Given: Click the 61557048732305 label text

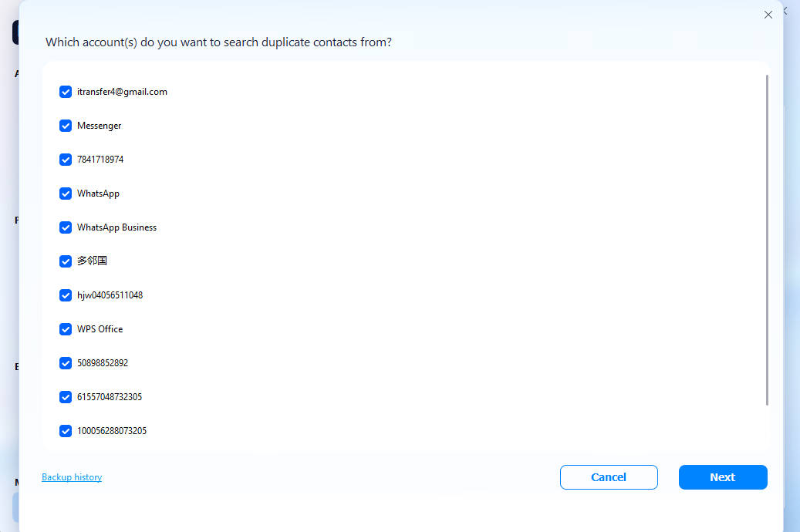Looking at the screenshot, I should coord(110,397).
